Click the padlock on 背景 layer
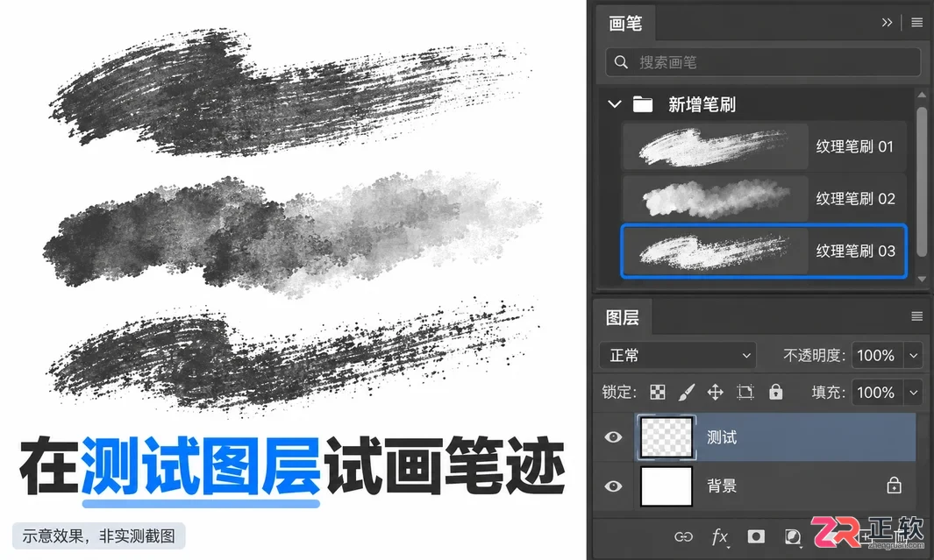The image size is (934, 560). tap(894, 486)
